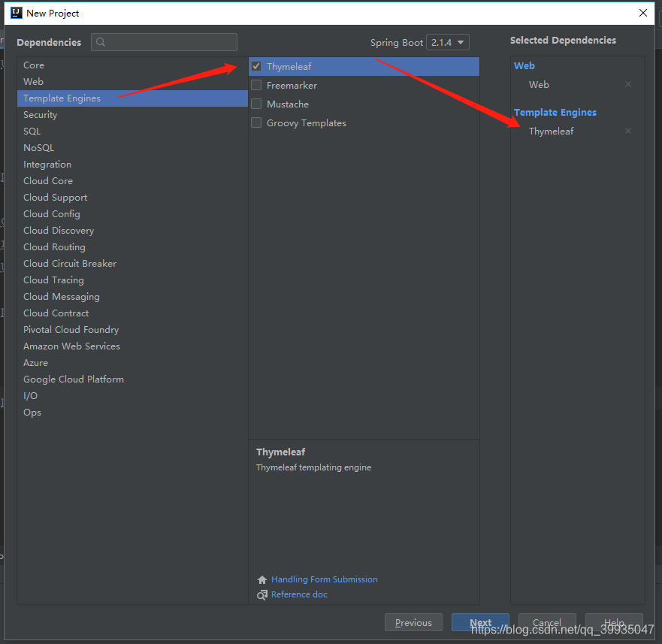Screen dimensions: 662x644
Task: Select the Template Engines category
Action: [132, 98]
